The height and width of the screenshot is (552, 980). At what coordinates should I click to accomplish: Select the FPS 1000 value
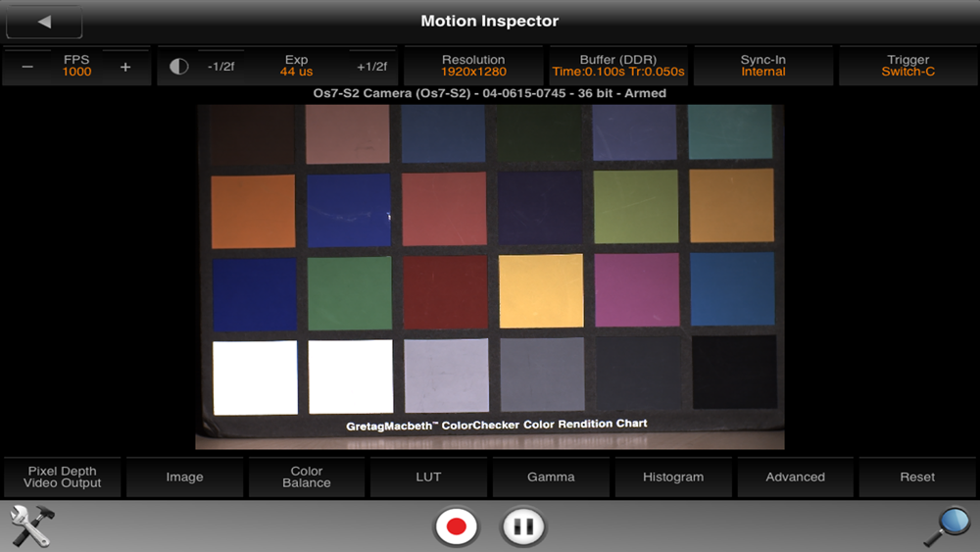pyautogui.click(x=76, y=66)
